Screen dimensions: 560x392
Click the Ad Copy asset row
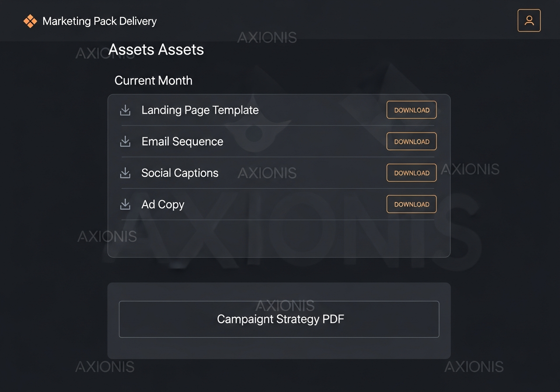coord(163,204)
